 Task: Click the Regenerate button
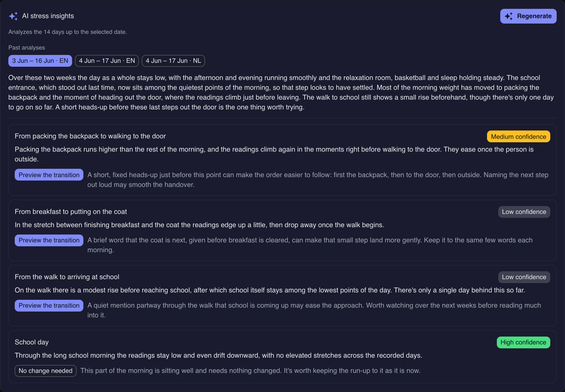[528, 16]
